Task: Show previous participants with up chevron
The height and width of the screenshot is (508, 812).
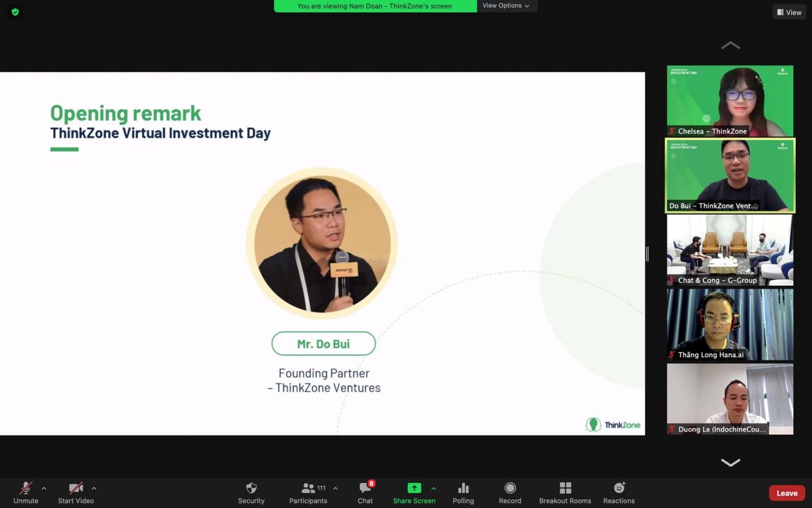Action: [x=731, y=45]
